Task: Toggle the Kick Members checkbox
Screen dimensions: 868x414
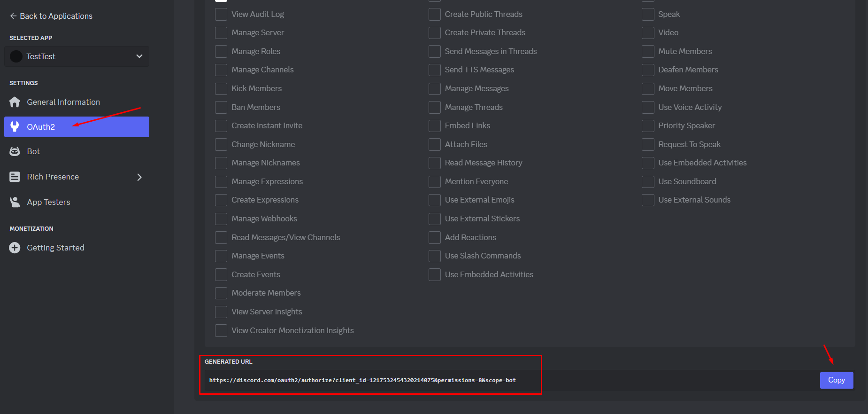Action: coord(221,89)
